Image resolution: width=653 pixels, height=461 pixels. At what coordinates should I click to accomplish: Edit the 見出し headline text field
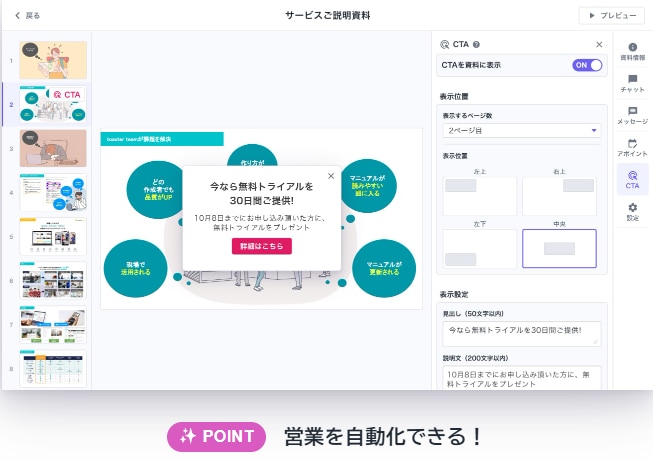(520, 334)
